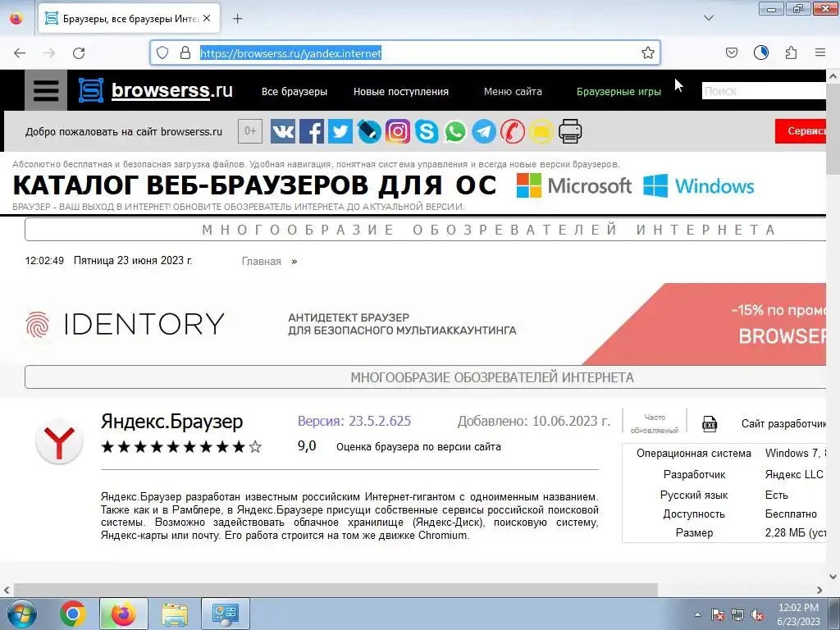Save to Pocket toolbar icon
The height and width of the screenshot is (630, 840).
731,52
